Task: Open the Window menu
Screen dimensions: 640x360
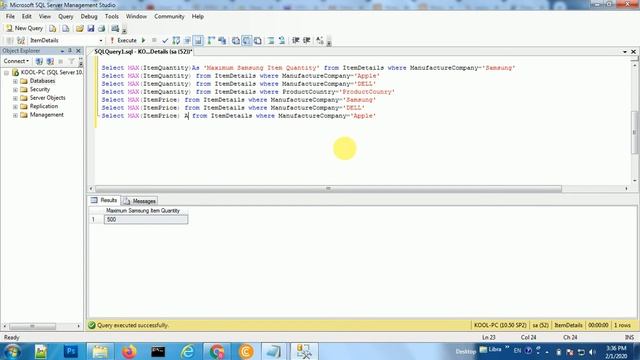Action: (x=136, y=17)
